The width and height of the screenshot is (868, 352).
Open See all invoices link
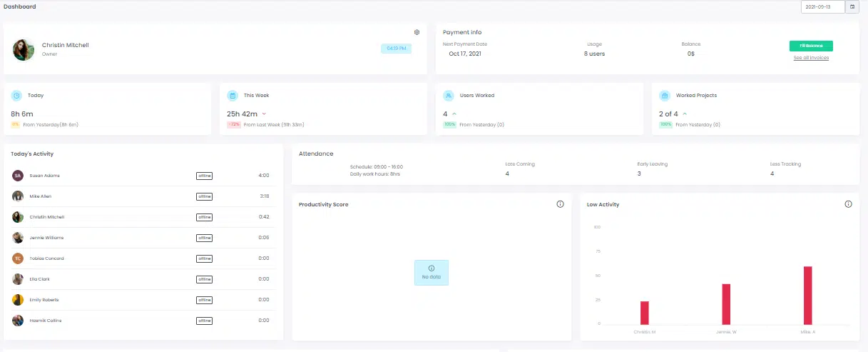click(x=811, y=57)
